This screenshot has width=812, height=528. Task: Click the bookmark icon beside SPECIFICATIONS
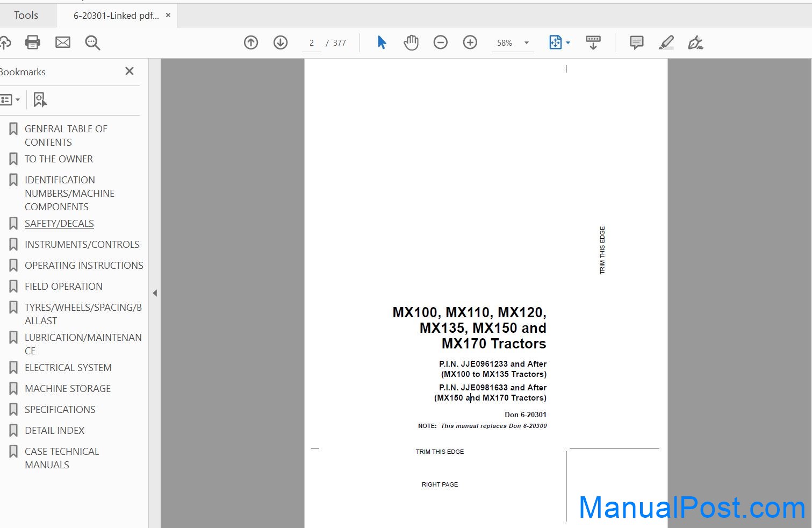[x=13, y=410]
